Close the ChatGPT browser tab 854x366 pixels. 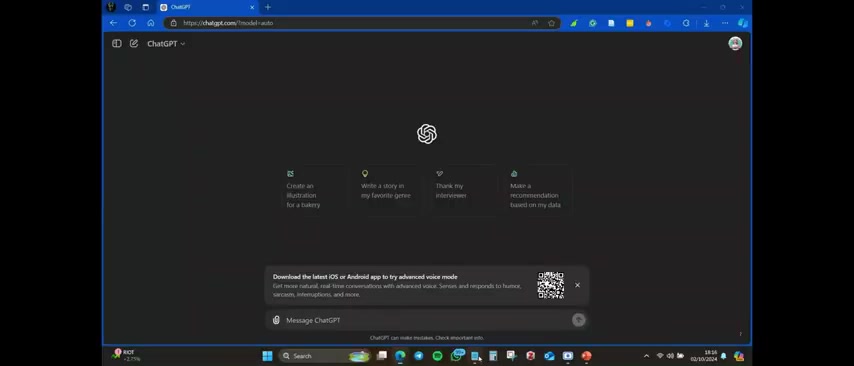pos(252,7)
